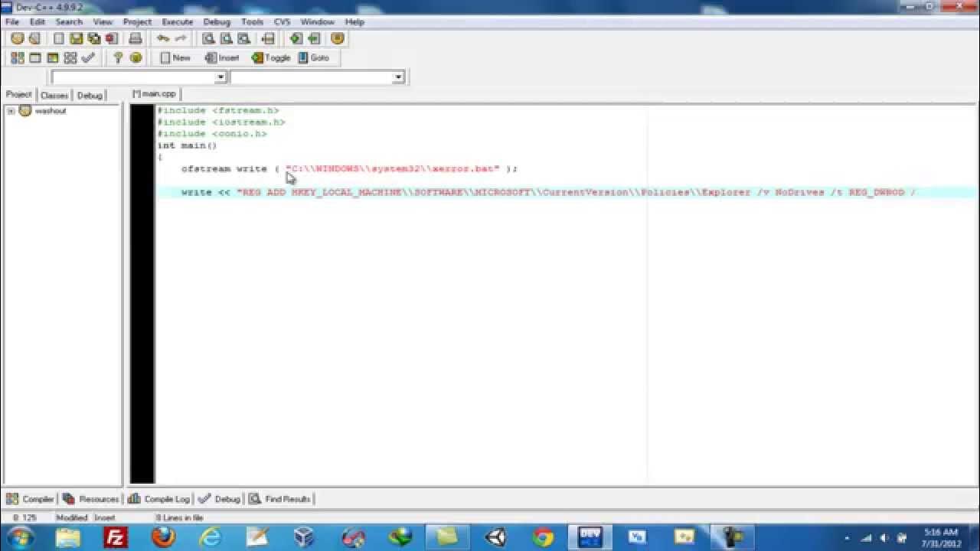Open Replace using the second magnifier icon
The width and height of the screenshot is (980, 551).
click(x=226, y=38)
